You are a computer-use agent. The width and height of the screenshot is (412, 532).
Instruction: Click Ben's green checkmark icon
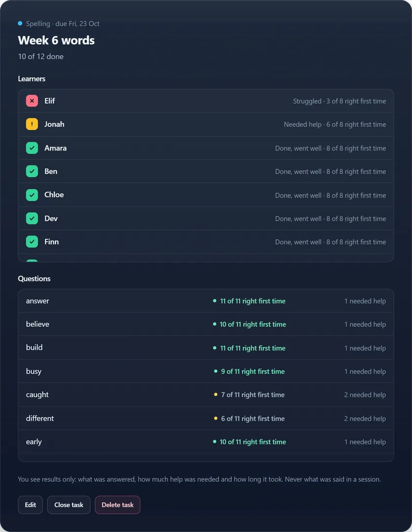click(32, 171)
